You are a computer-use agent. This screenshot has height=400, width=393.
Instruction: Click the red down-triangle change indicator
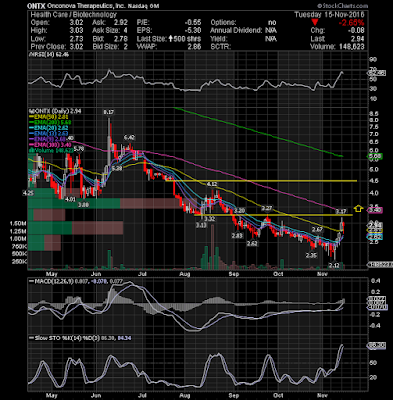(x=315, y=23)
